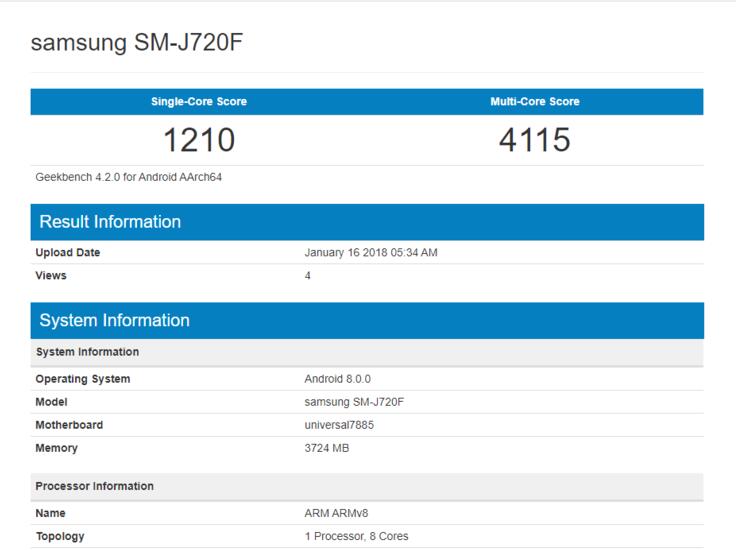Select the Model label
736x550 pixels.
click(52, 402)
